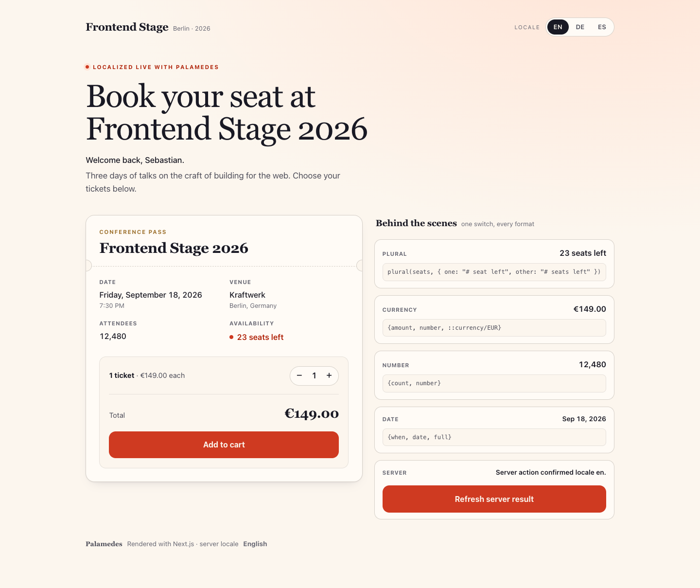Select the date full format snippet
The width and height of the screenshot is (700, 588).
point(494,437)
